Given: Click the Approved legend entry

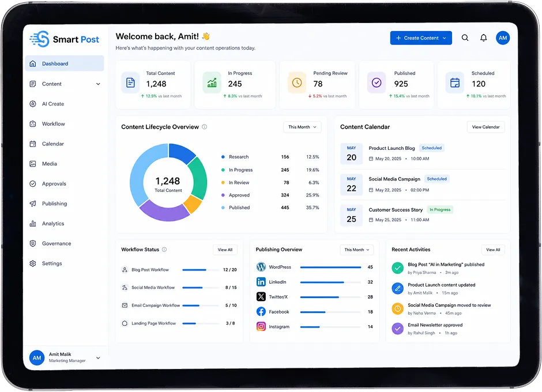Looking at the screenshot, I should tap(270, 195).
